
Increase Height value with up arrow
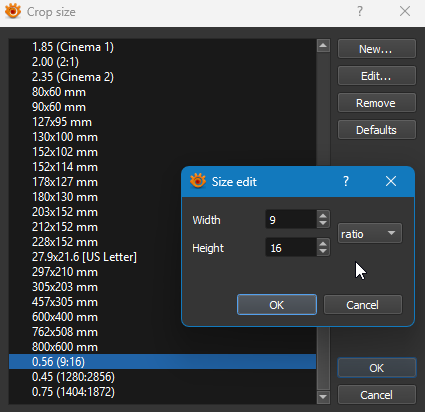click(323, 243)
